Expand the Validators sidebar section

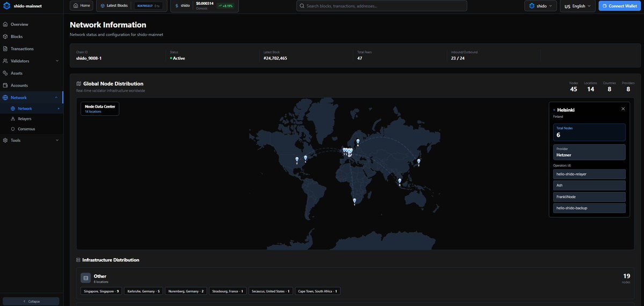point(32,61)
